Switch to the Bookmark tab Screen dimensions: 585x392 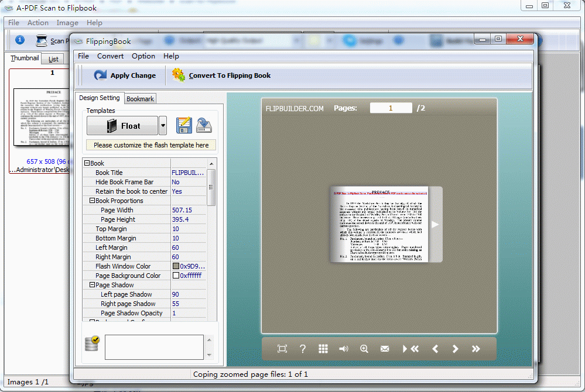(141, 99)
